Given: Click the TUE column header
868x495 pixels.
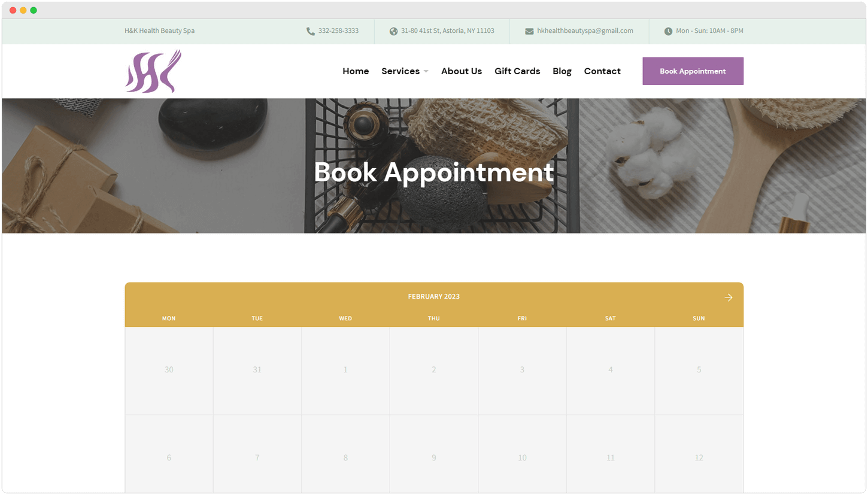Looking at the screenshot, I should [x=257, y=318].
